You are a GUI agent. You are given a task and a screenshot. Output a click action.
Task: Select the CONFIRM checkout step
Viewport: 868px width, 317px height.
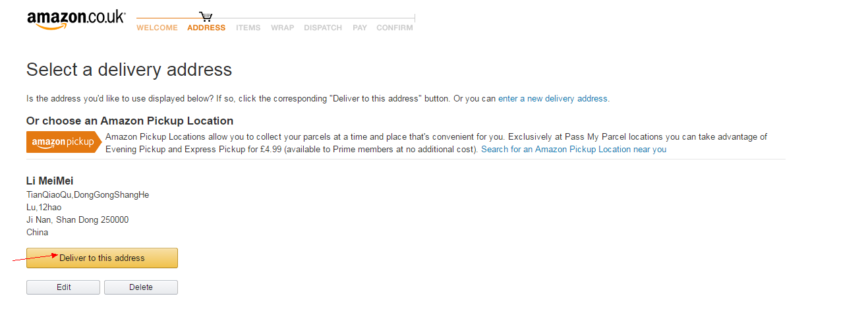[395, 28]
